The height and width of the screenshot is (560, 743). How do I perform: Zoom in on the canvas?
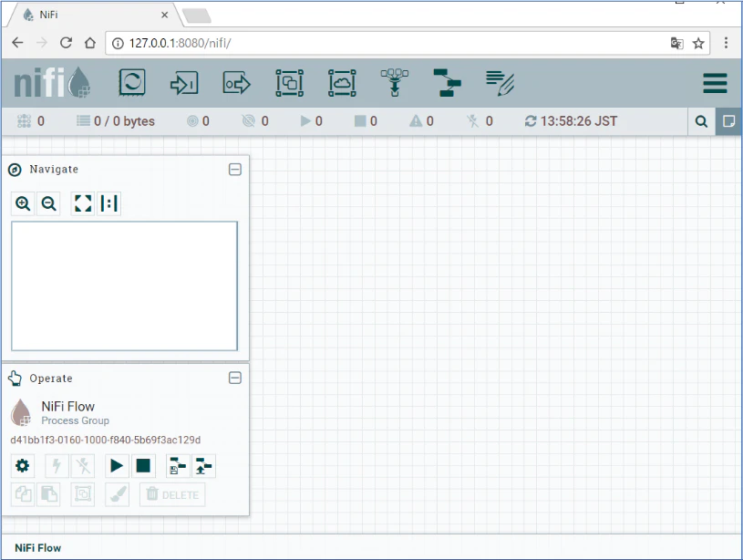pos(23,204)
